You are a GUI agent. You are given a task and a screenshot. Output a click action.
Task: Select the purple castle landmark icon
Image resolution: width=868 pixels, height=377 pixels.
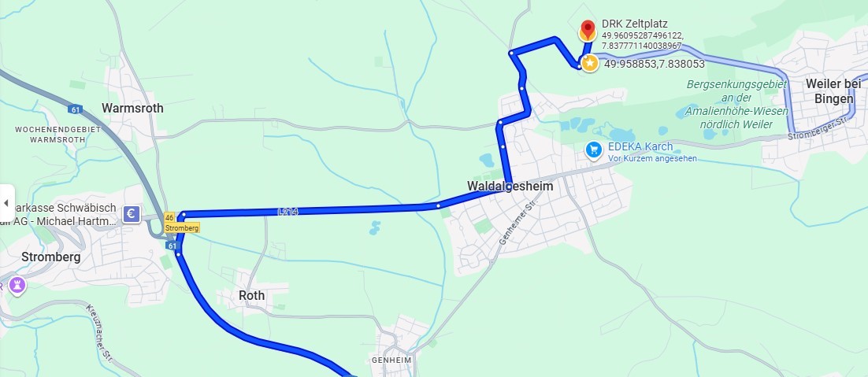pos(17,285)
